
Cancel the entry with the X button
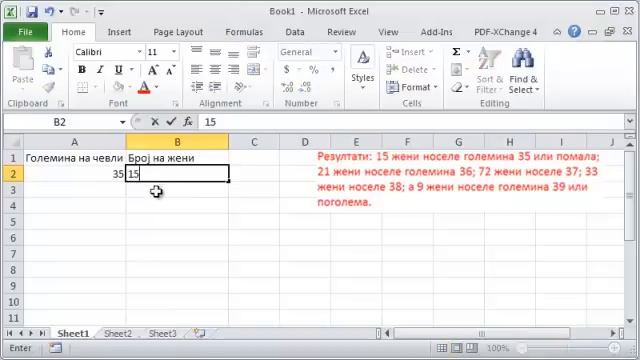pos(155,122)
